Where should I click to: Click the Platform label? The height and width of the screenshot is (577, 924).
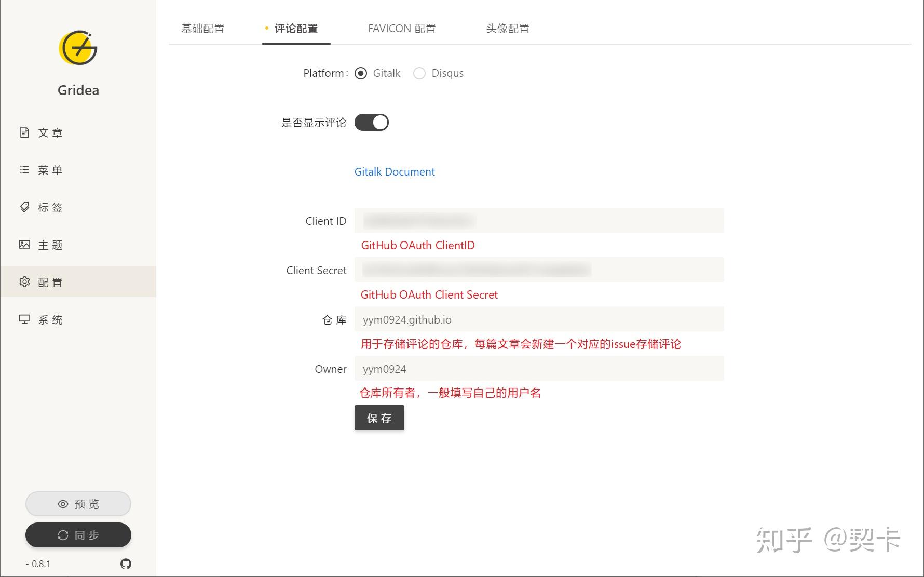click(325, 73)
